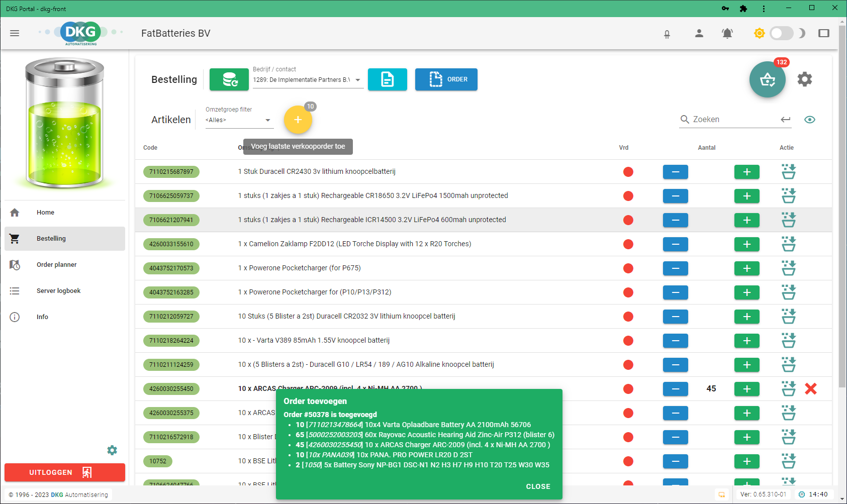Image resolution: width=847 pixels, height=504 pixels.
Task: Open the shopping basket with 132 badge
Action: coord(768,79)
